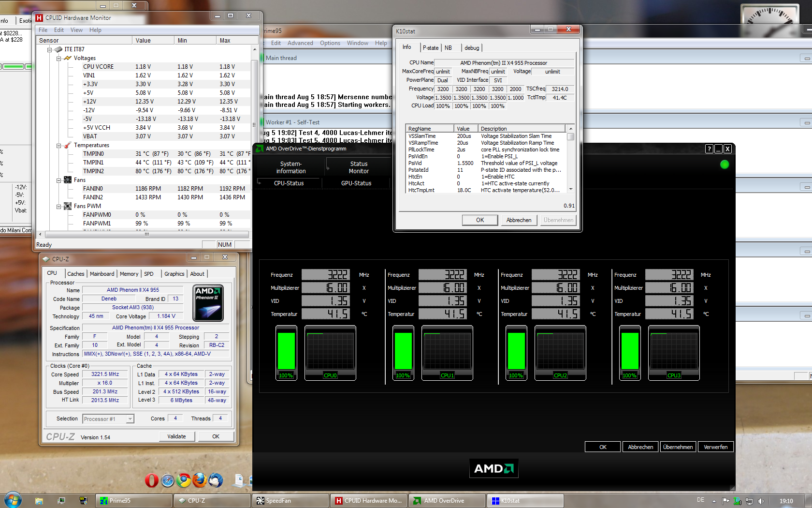Viewport: 812px width, 508px height.
Task: Click the AMD Phenom II logo in CPU-Z
Action: coord(208,303)
